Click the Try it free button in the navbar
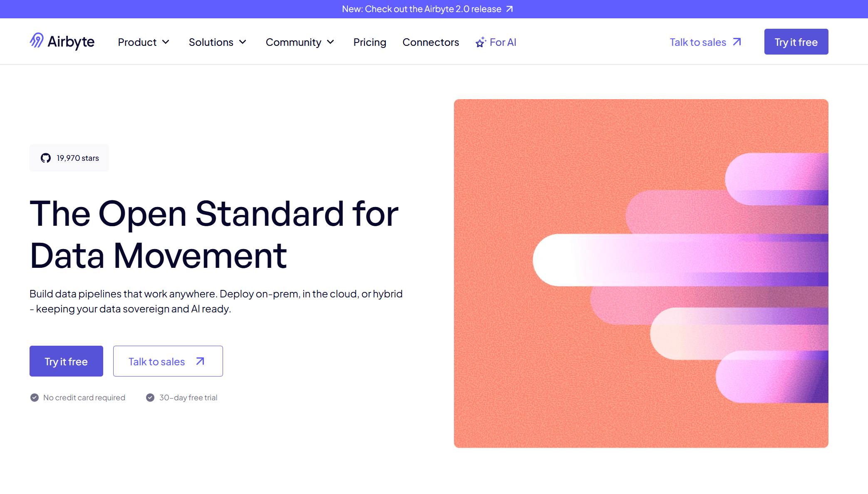The image size is (868, 494). pos(796,41)
